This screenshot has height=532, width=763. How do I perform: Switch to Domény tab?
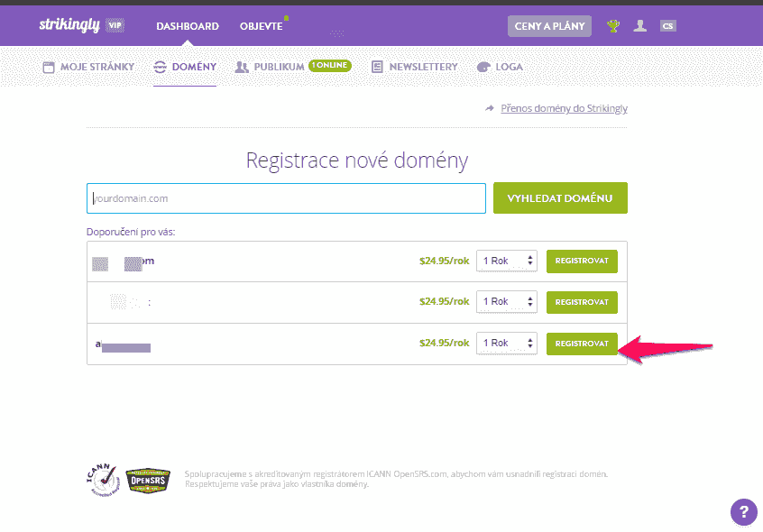[185, 67]
